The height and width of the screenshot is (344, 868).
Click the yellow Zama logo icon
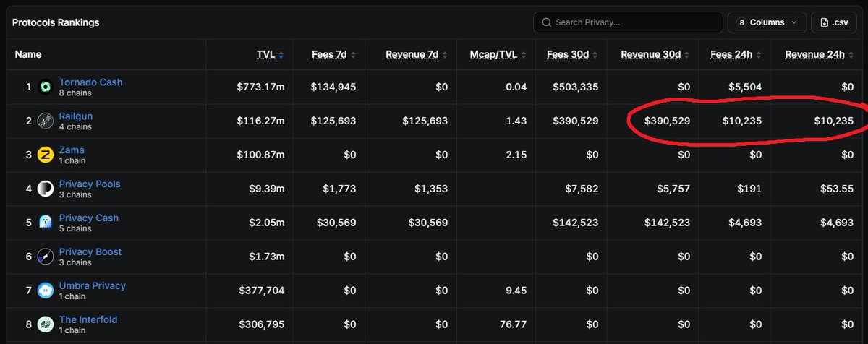click(46, 155)
